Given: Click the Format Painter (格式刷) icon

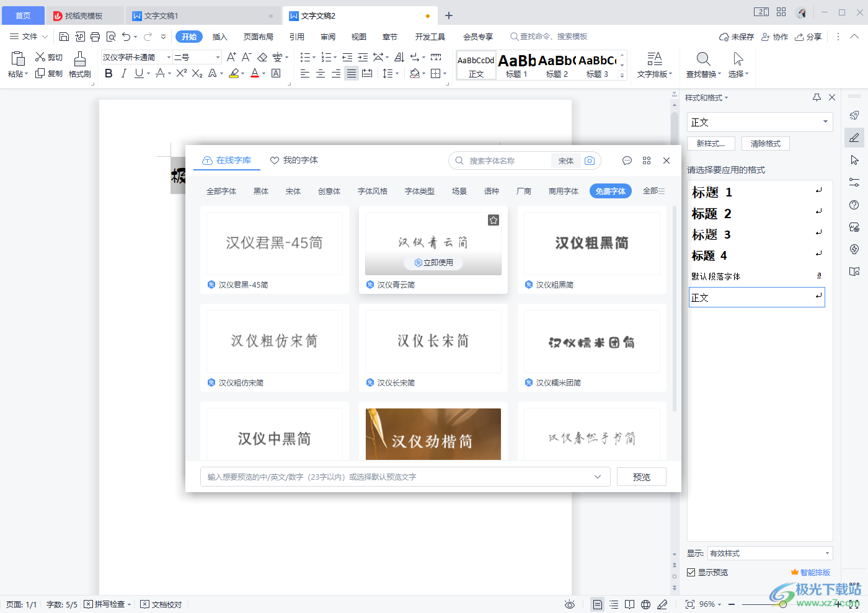Looking at the screenshot, I should (80, 59).
